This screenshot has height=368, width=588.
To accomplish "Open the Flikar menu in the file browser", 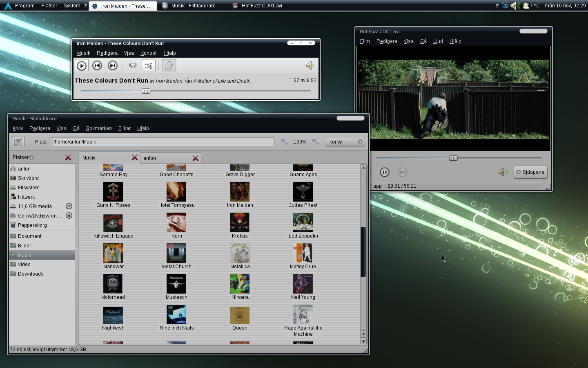I will coord(125,128).
